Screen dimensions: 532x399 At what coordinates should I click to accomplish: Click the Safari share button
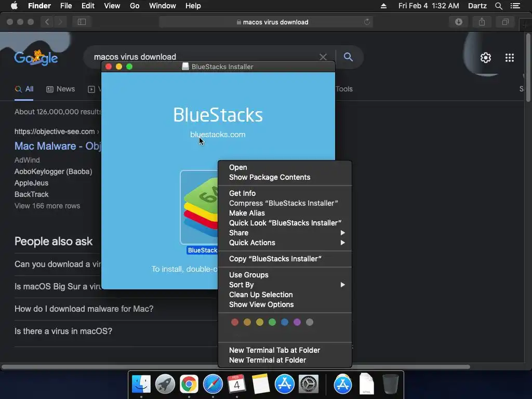(482, 22)
